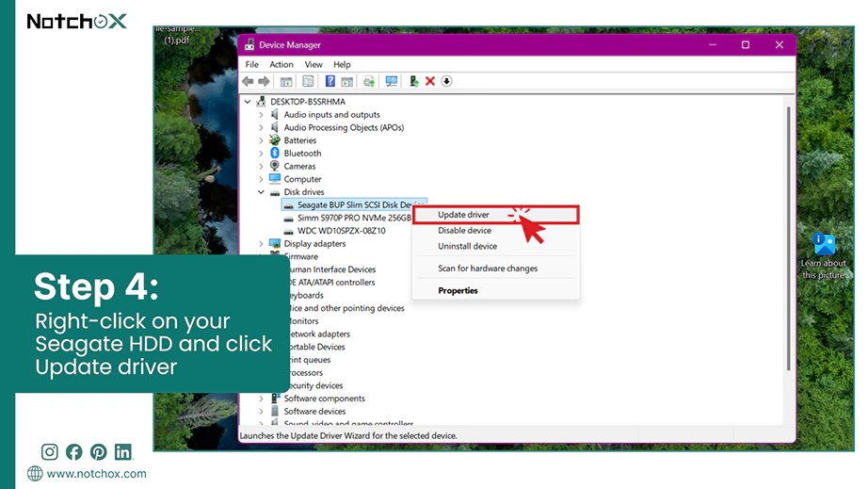Select Audio Processing Objects (APOs) label
Image resolution: width=868 pixels, height=489 pixels.
(344, 127)
